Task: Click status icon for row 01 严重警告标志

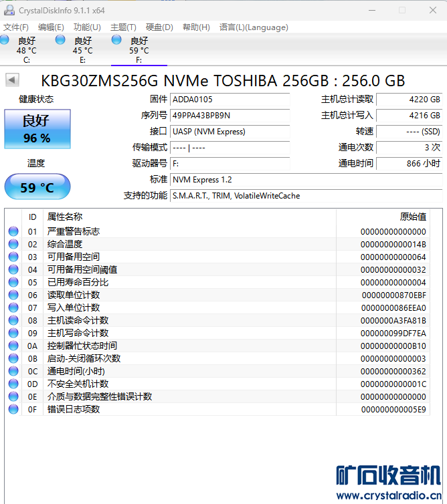Action: (13, 231)
